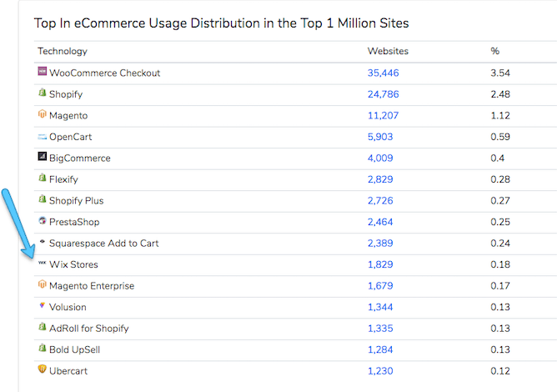Select the AdRoll for Shopify name

pyautogui.click(x=89, y=329)
